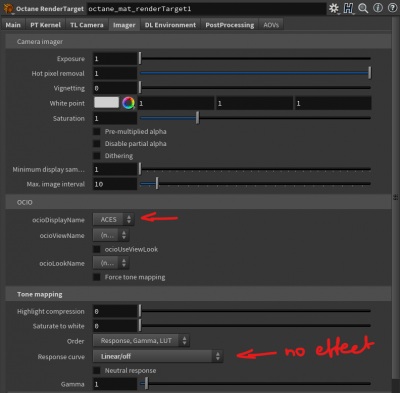Toggle the Dithering checkbox
This screenshot has height=393, width=400.
click(x=97, y=156)
